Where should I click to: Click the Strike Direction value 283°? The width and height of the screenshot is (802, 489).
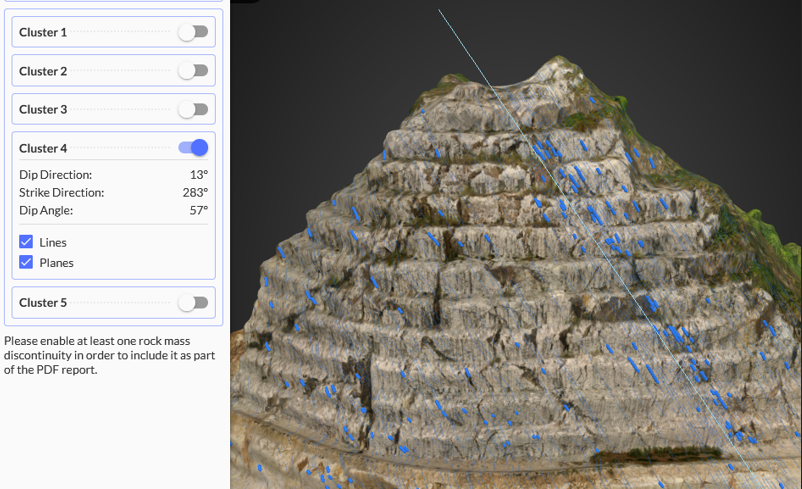pyautogui.click(x=195, y=192)
